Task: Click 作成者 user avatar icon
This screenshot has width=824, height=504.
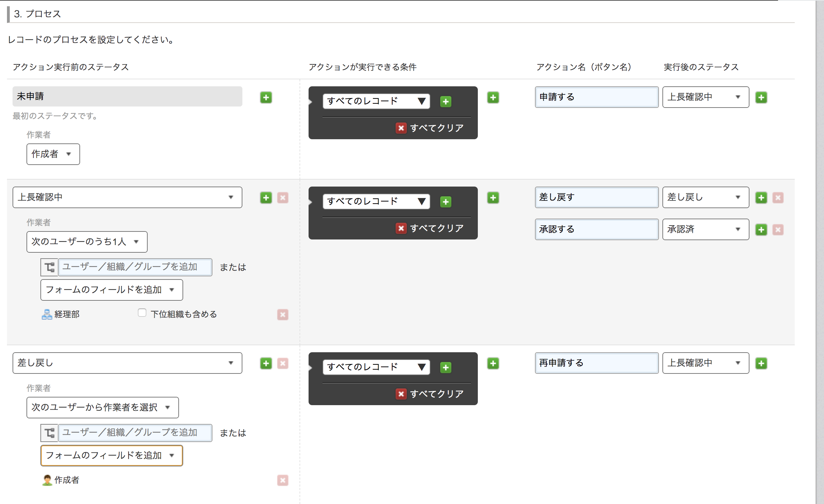Action: coord(47,480)
